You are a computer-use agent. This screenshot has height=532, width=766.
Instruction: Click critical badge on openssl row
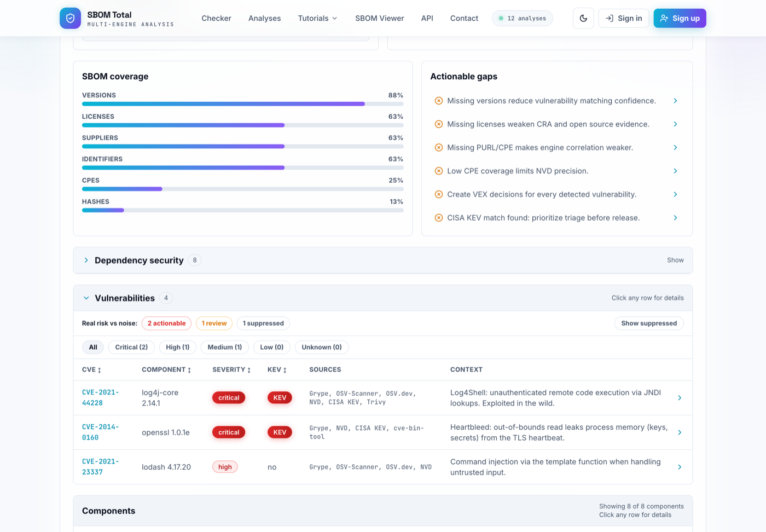pos(229,432)
